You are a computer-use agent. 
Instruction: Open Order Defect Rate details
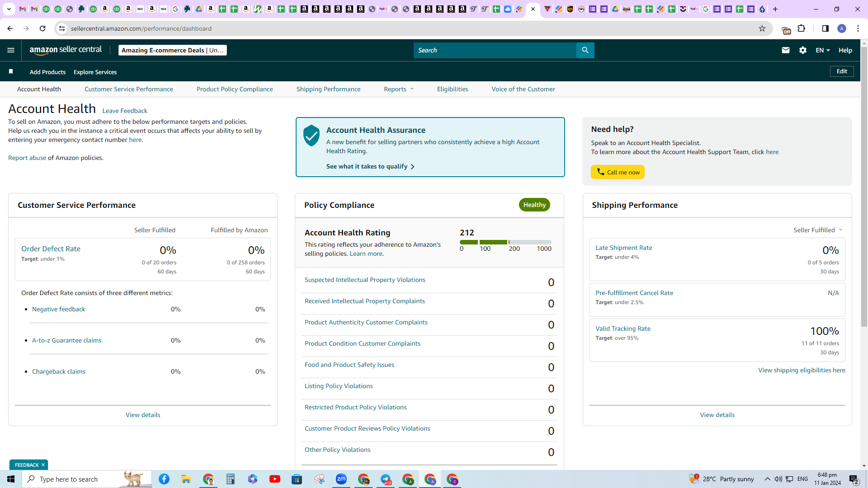point(51,249)
